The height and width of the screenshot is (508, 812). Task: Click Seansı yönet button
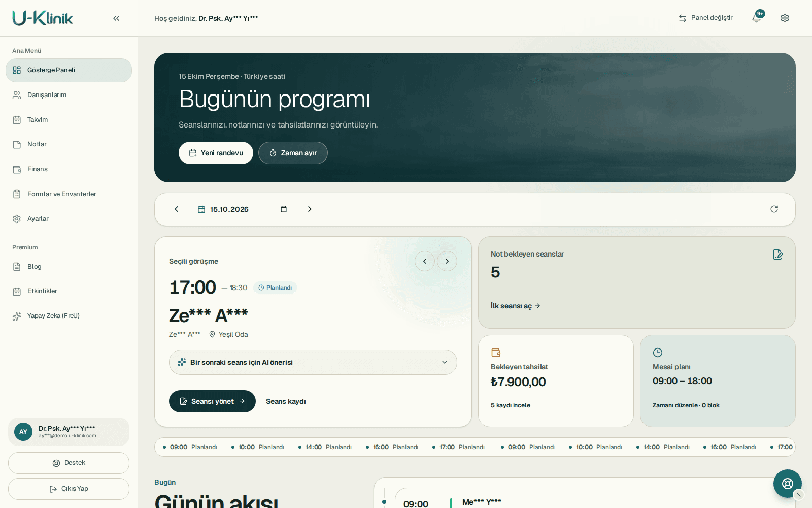click(x=212, y=401)
